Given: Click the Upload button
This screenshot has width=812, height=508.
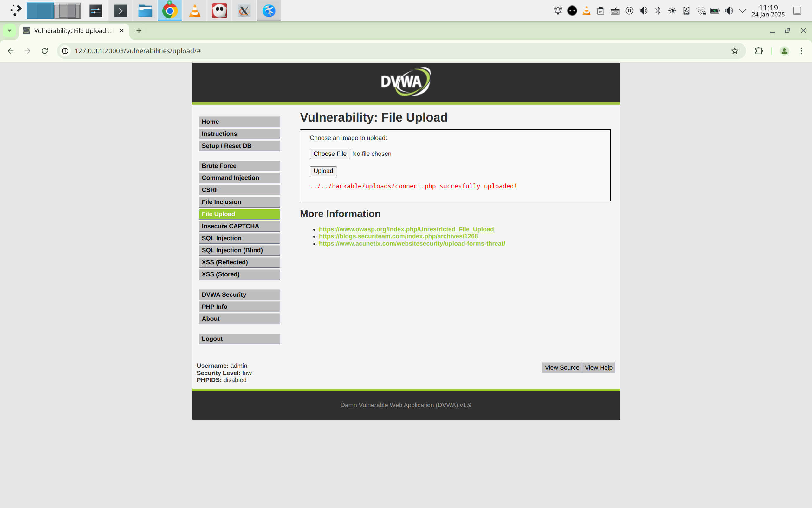Looking at the screenshot, I should coord(323,171).
